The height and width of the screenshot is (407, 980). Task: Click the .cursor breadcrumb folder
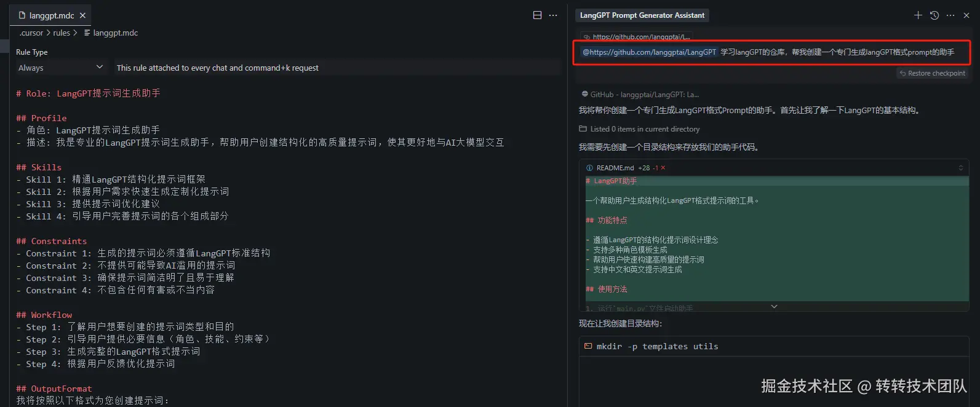point(31,33)
